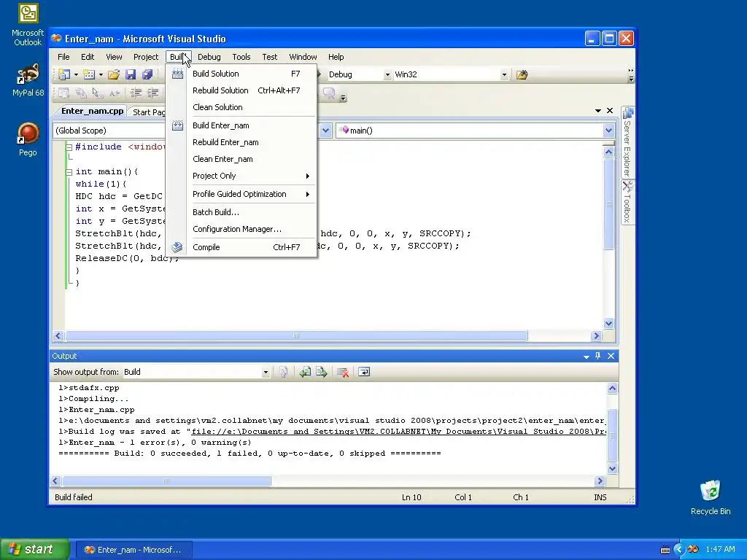Click the Decrease Line Indent icon
This screenshot has width=747, height=560.
click(136, 93)
